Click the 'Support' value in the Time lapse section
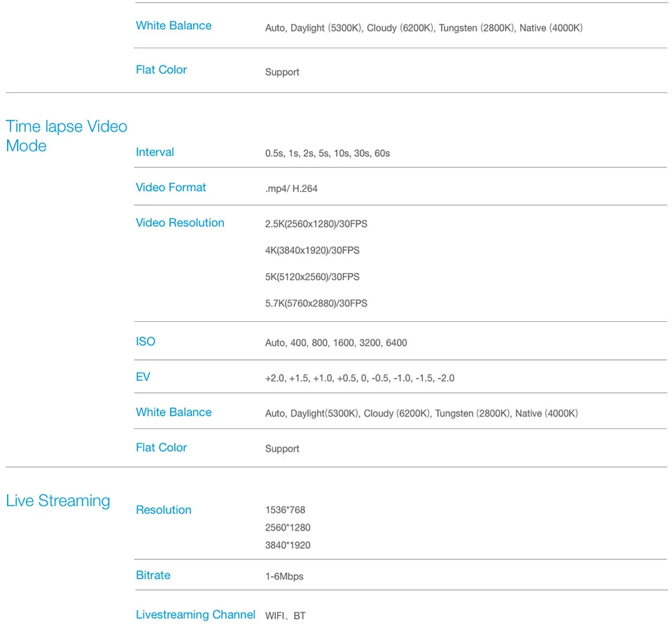 (282, 449)
